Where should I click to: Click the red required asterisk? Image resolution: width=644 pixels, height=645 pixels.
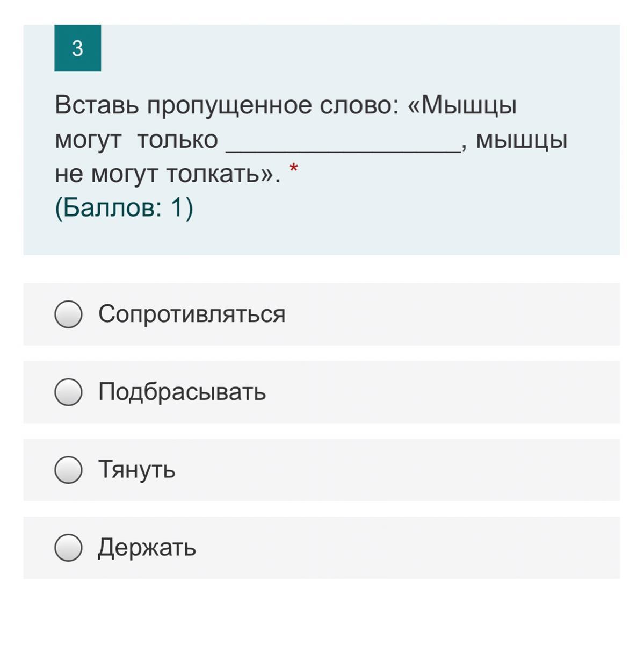click(x=293, y=169)
